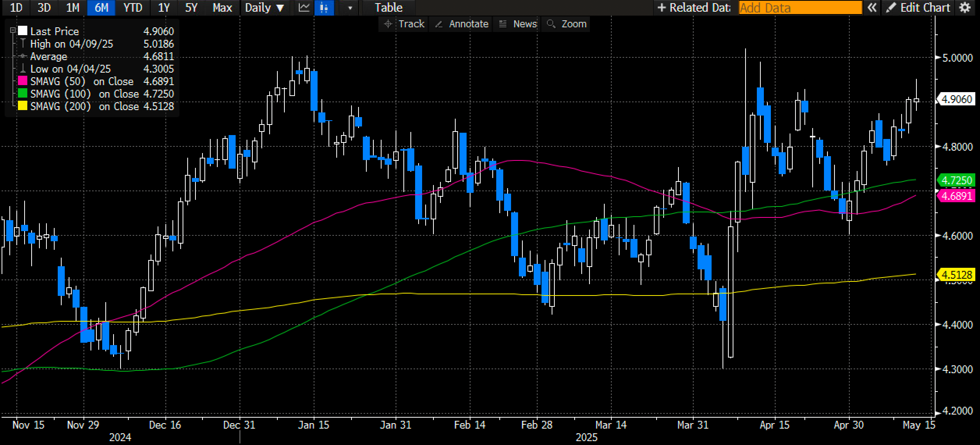Select the YTD time range tab
980x445 pixels.
133,8
